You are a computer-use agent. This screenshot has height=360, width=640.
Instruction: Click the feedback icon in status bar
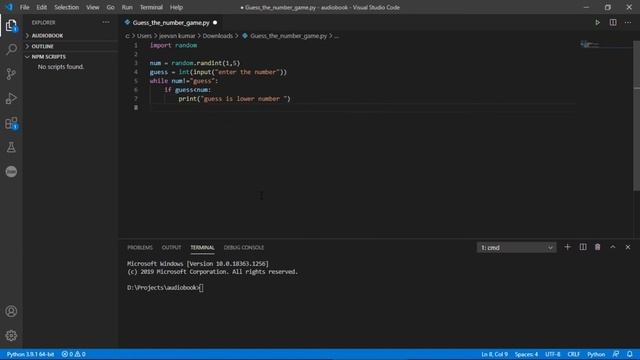[616, 354]
